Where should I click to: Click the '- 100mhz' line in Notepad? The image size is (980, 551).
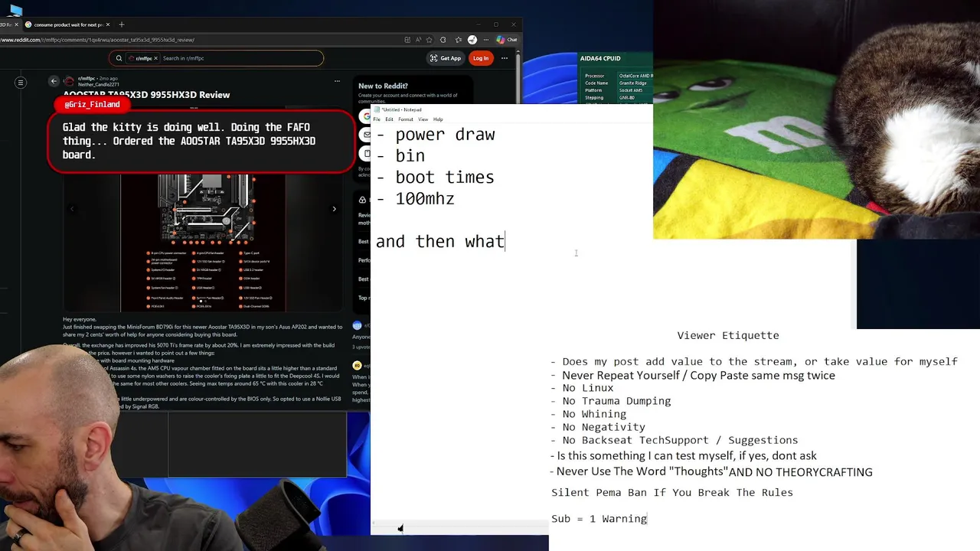pos(415,199)
